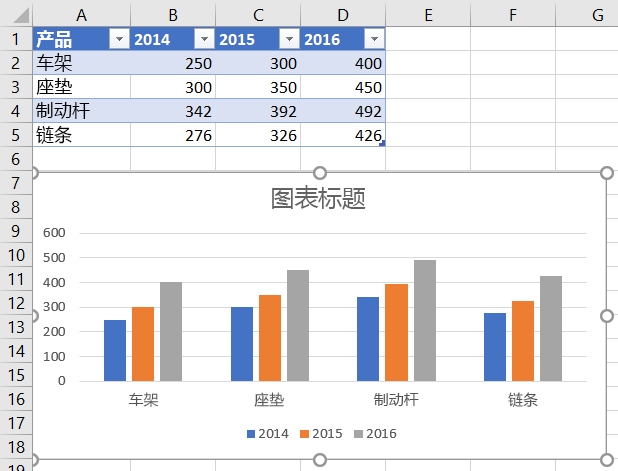Click the gray 2016 bar for 链条
This screenshot has width=618, height=471.
(551, 328)
